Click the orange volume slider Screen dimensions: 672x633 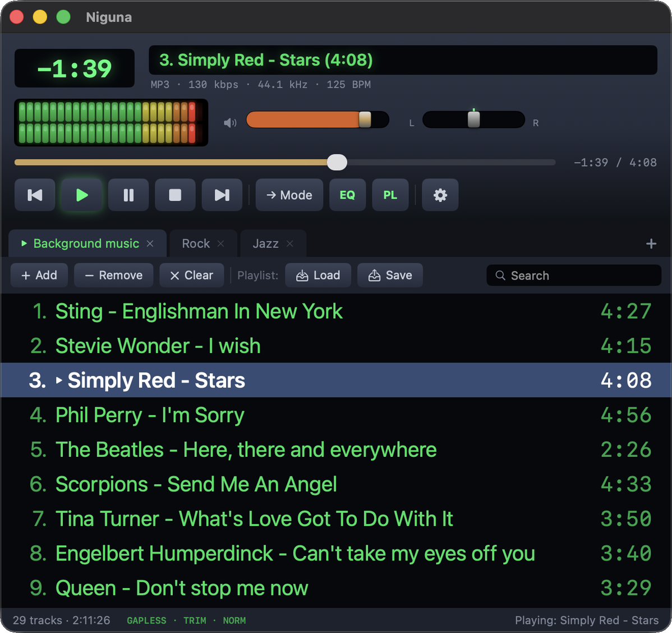pos(317,120)
